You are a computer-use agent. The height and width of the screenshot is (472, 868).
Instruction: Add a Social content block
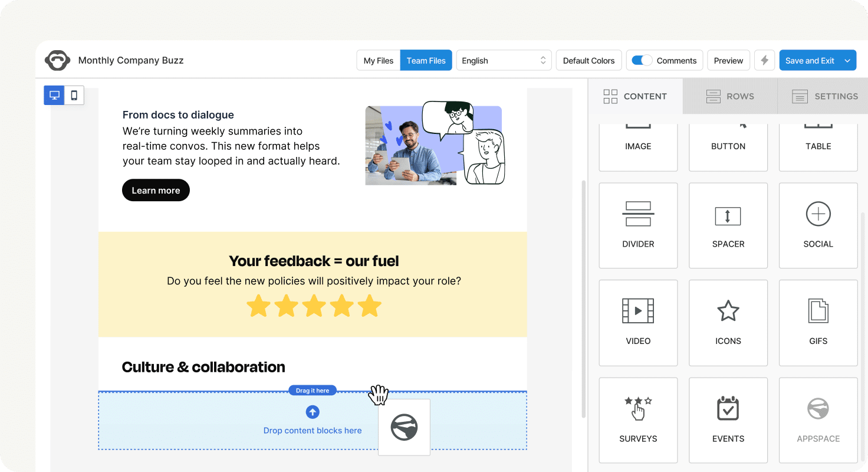coord(818,225)
